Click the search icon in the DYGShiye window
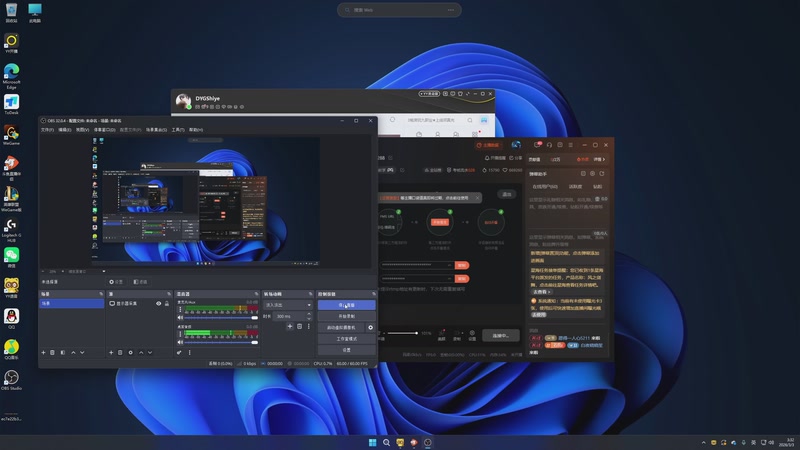Screen dimensions: 800x450 click(x=470, y=120)
